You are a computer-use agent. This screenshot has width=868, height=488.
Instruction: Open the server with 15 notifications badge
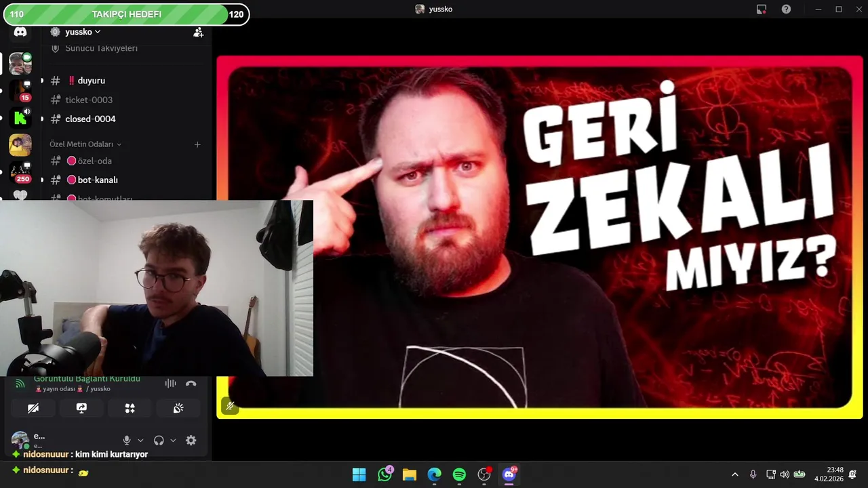(x=20, y=91)
